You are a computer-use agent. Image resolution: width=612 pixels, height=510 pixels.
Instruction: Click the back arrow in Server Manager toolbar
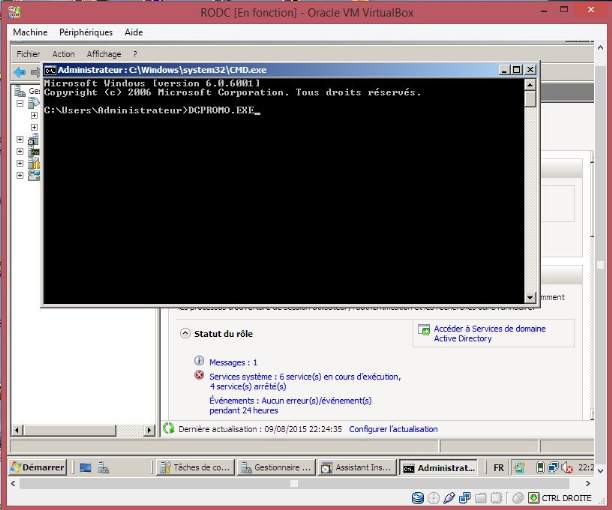click(20, 72)
